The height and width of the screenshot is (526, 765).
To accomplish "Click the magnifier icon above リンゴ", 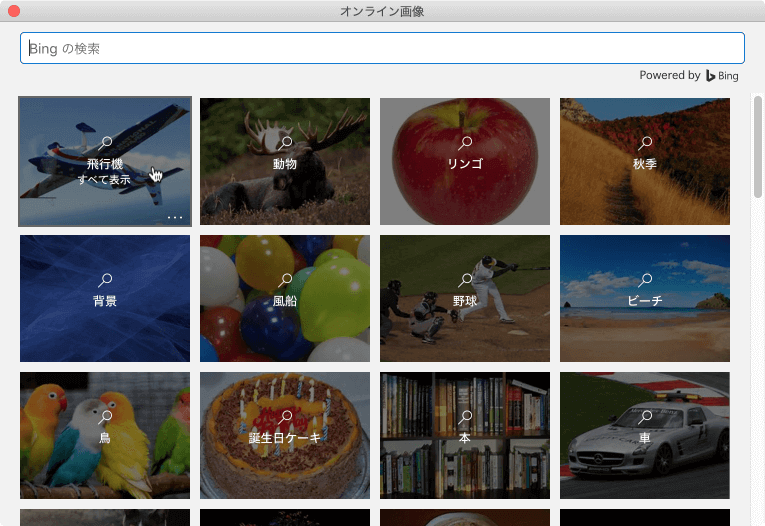I will (x=465, y=142).
